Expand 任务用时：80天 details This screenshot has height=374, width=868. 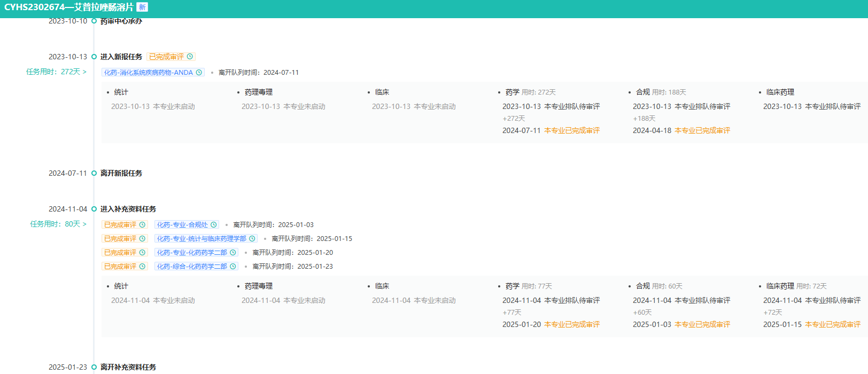coord(58,224)
